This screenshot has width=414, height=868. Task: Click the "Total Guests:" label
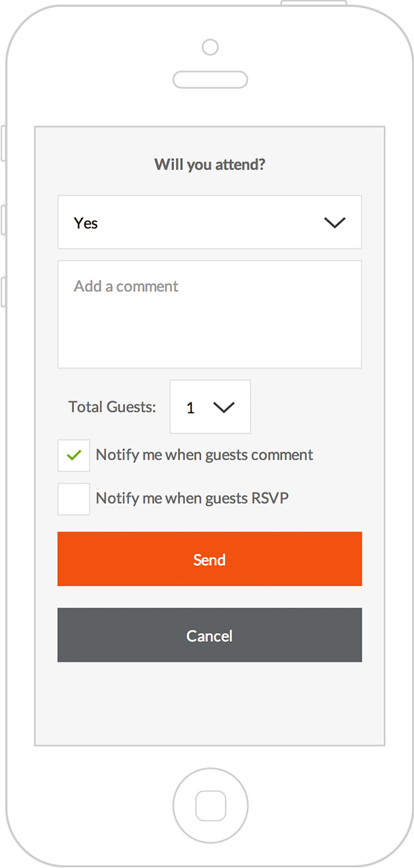[x=112, y=407]
